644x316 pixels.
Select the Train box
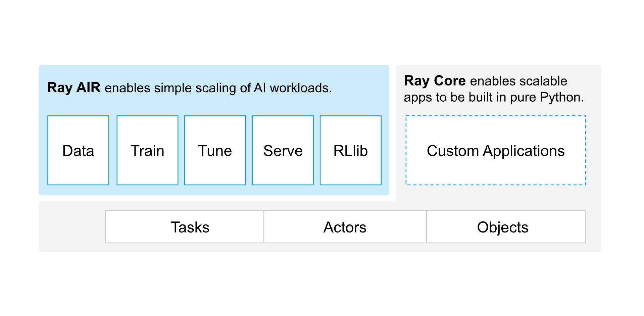(147, 150)
